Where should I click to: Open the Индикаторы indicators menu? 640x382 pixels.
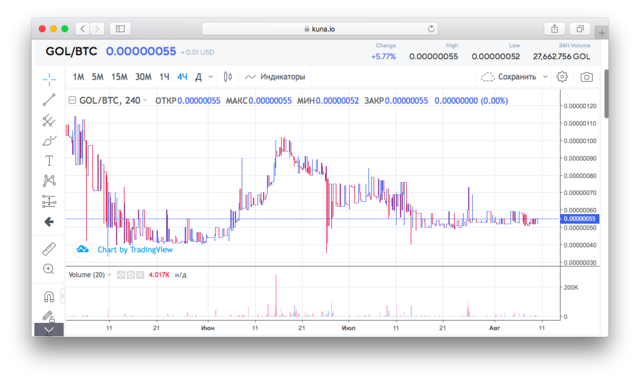[x=275, y=77]
